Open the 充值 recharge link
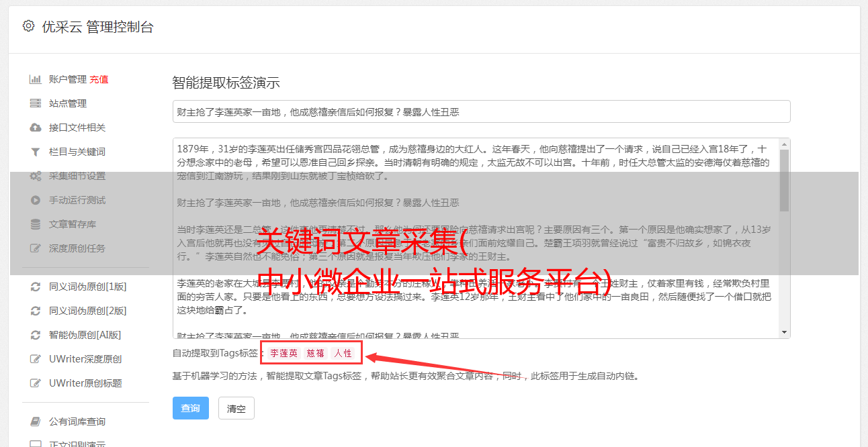This screenshot has height=447, width=868. [99, 79]
